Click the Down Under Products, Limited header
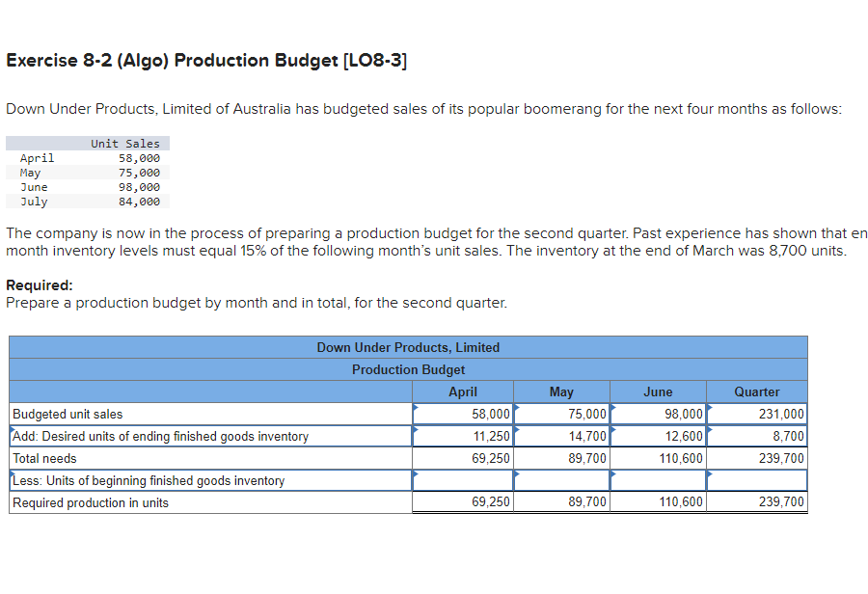868x594 pixels. 408,347
